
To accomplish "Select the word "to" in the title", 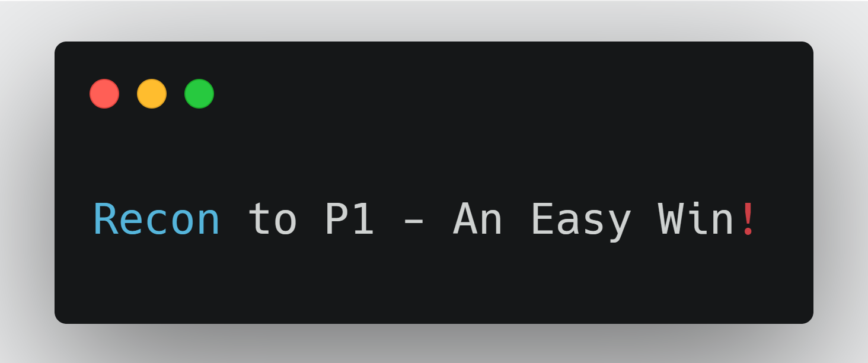I will pyautogui.click(x=272, y=220).
